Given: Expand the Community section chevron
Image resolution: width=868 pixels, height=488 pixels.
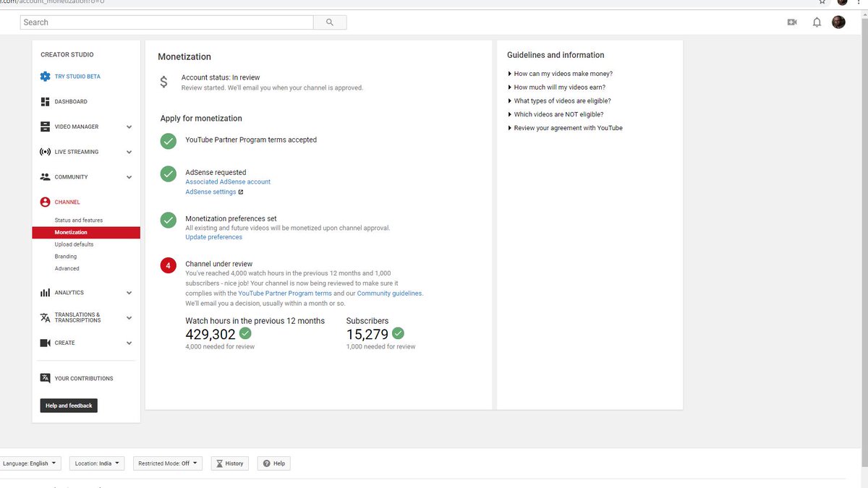Looking at the screenshot, I should coord(129,177).
